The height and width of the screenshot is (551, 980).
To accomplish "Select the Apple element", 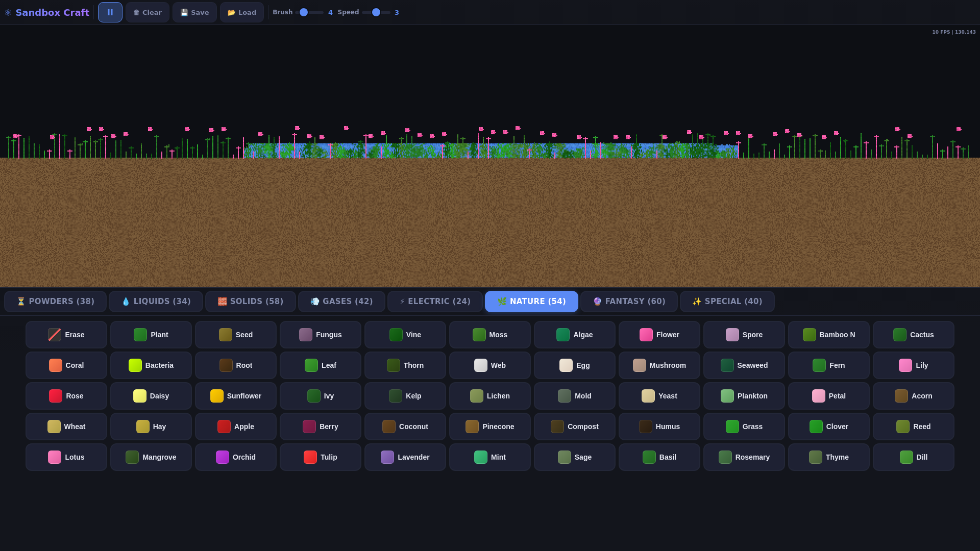I will point(236,427).
